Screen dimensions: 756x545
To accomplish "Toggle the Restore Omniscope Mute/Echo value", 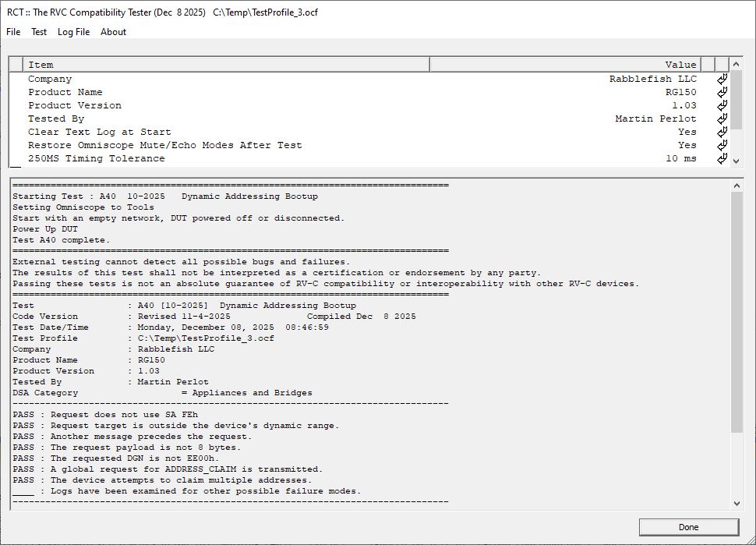I will point(687,145).
